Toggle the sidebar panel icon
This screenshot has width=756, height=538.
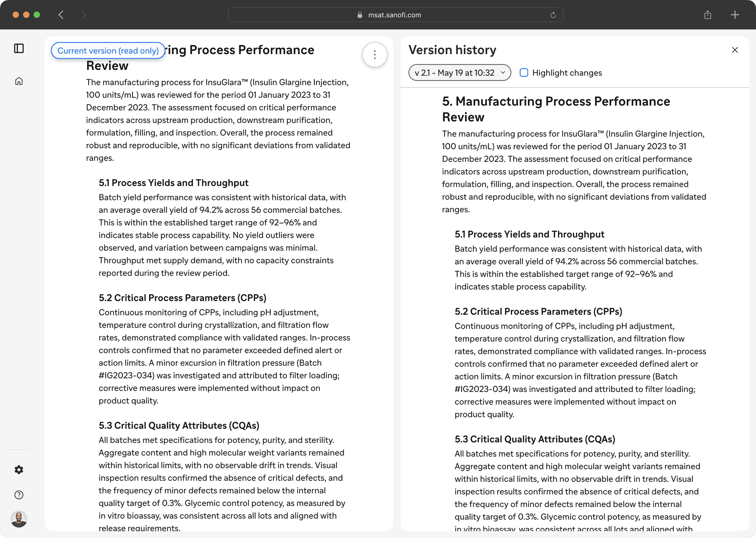(x=19, y=48)
